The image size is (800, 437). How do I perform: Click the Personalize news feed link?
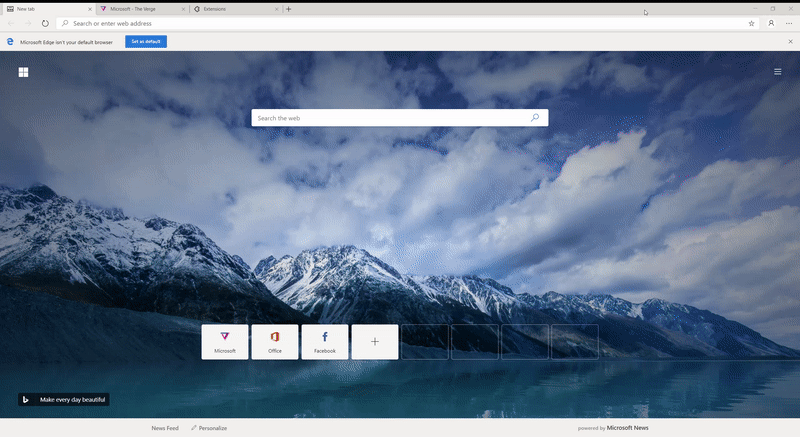(x=209, y=428)
